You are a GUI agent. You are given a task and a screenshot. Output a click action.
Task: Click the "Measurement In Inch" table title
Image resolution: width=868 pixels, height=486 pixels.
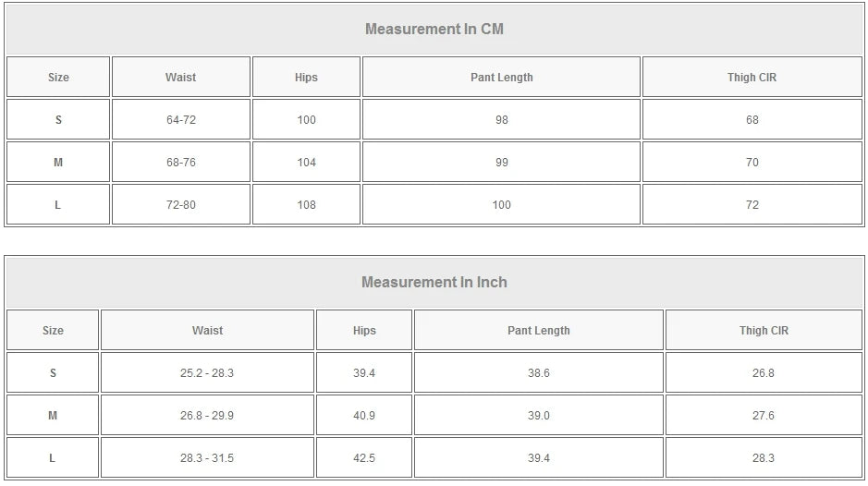click(434, 282)
